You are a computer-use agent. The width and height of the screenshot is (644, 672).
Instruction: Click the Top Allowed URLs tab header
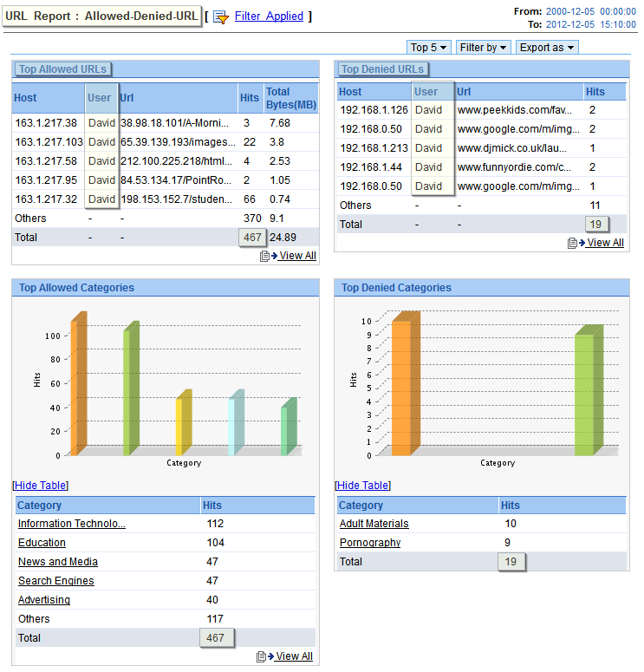tap(63, 69)
